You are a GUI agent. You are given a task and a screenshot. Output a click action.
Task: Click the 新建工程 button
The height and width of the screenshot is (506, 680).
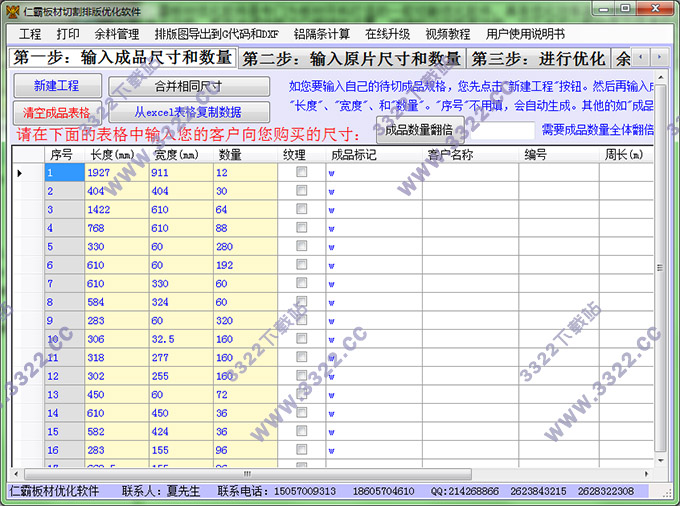pyautogui.click(x=57, y=85)
